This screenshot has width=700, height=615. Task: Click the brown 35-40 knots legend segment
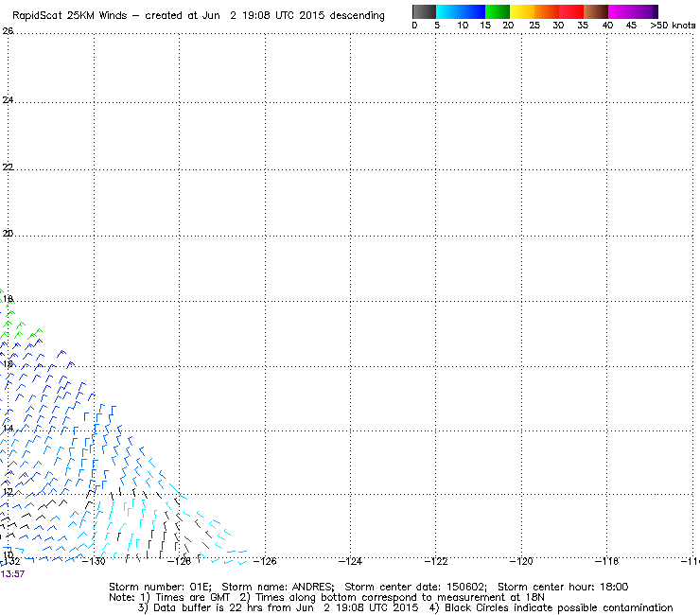[x=596, y=11]
